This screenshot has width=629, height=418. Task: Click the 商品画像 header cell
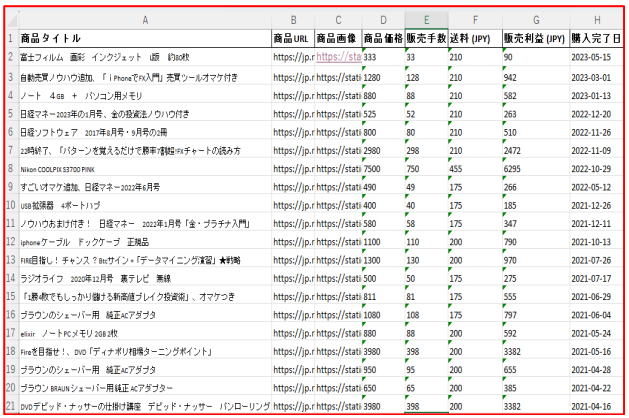339,39
